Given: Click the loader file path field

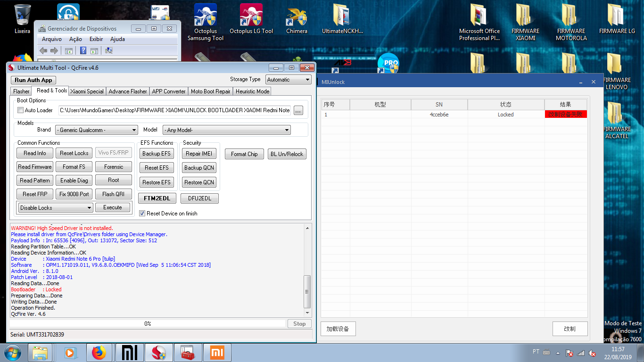Looking at the screenshot, I should pyautogui.click(x=175, y=110).
